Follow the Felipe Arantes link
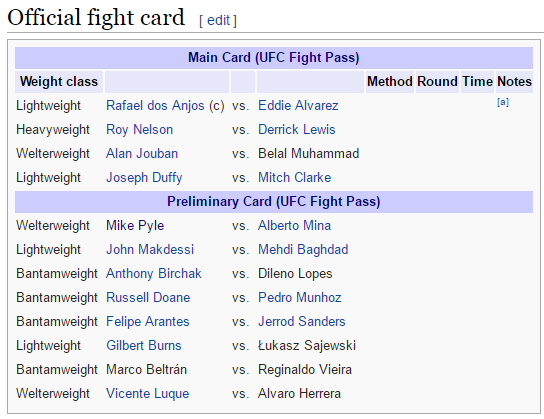 tap(148, 321)
